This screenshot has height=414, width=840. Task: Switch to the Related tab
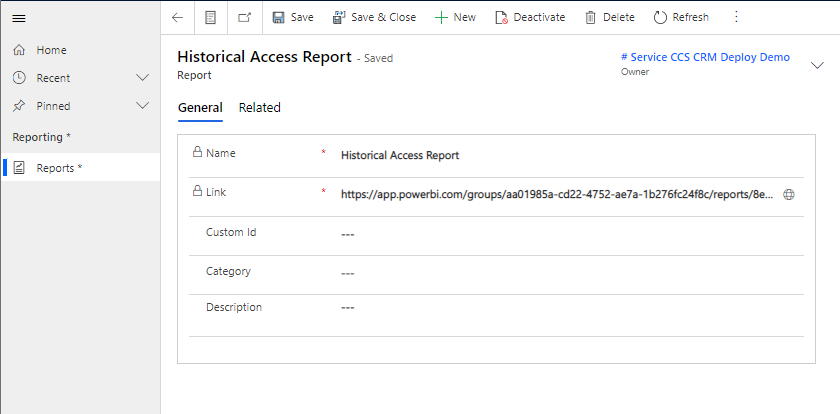click(x=259, y=108)
